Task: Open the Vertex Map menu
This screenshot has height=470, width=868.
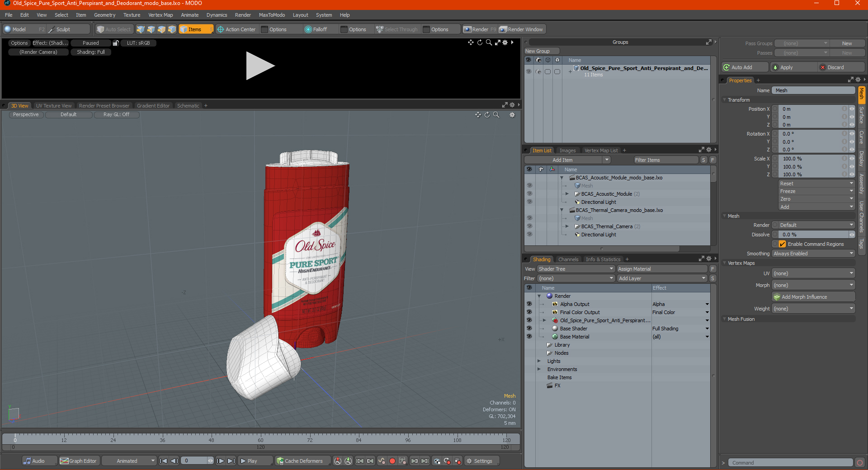Action: (160, 15)
